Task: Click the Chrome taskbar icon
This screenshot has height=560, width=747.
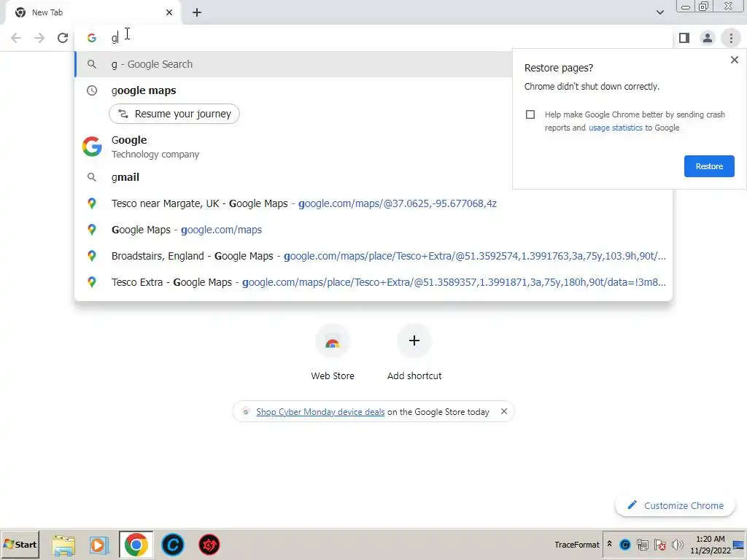Action: click(136, 545)
